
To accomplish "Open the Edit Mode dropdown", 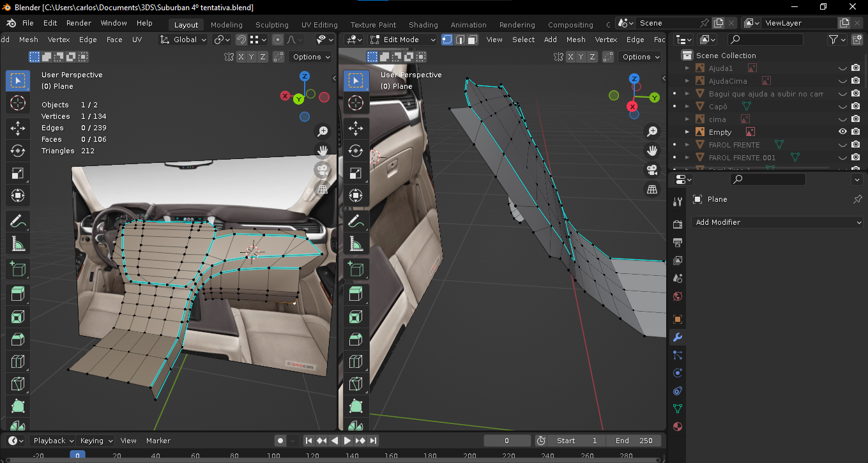I will (406, 40).
